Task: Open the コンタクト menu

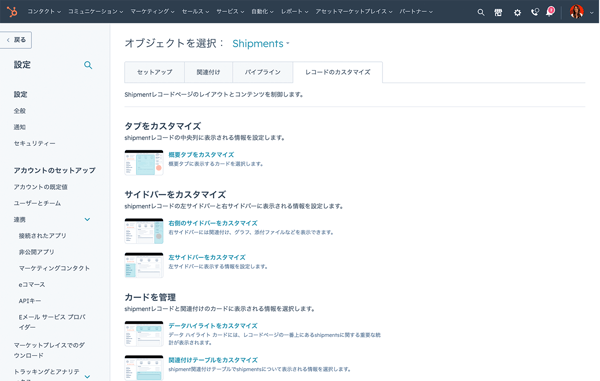Action: 44,11
